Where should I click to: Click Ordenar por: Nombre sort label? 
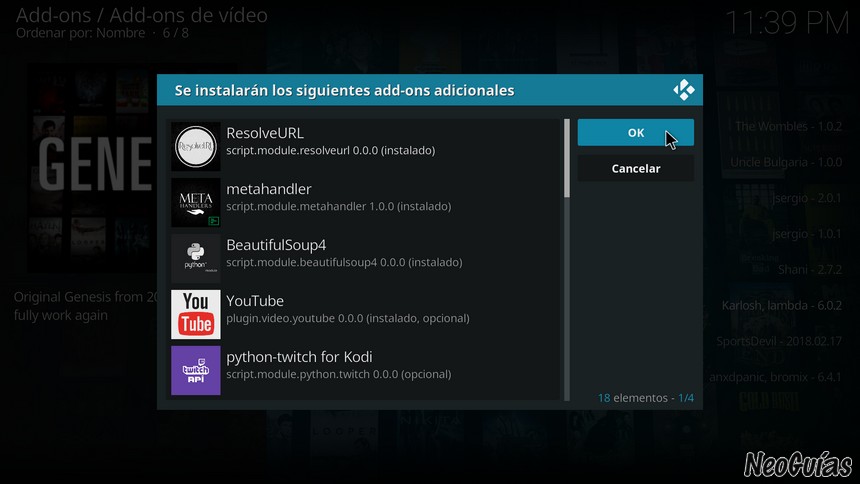coord(80,33)
